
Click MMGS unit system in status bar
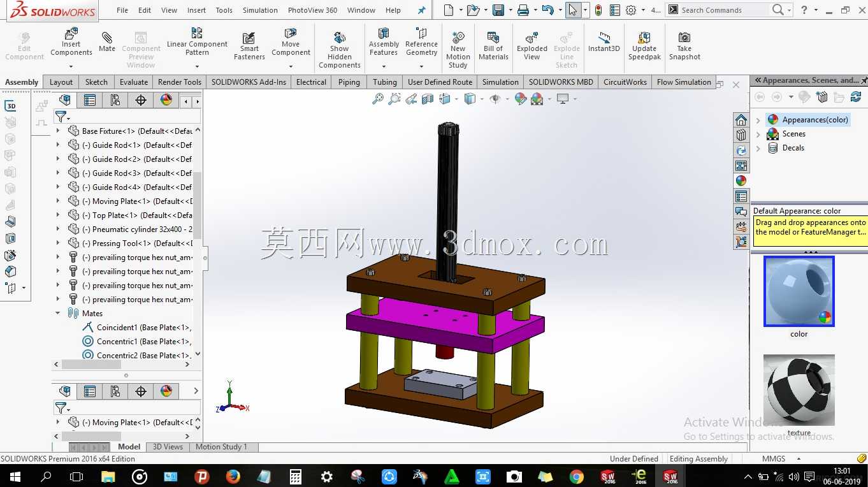pos(774,458)
